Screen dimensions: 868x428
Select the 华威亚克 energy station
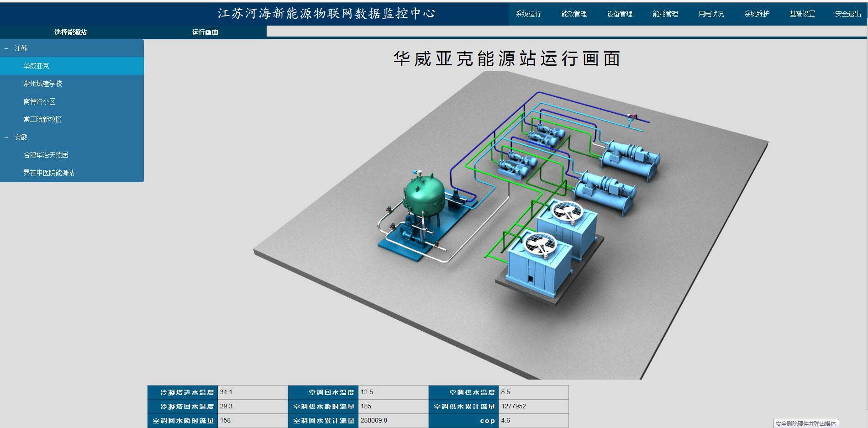click(72, 66)
